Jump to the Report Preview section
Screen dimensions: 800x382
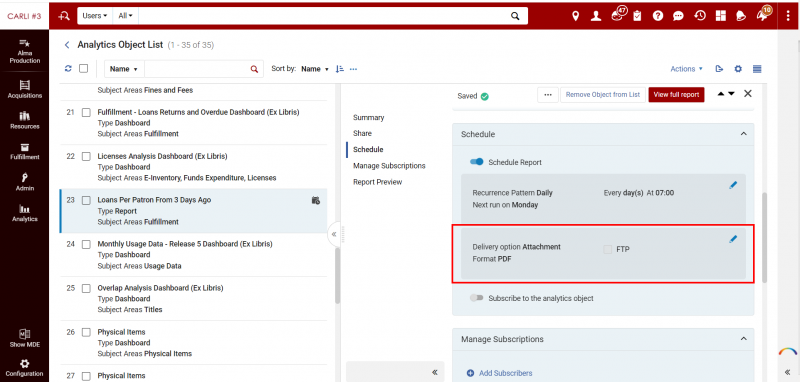tap(378, 182)
